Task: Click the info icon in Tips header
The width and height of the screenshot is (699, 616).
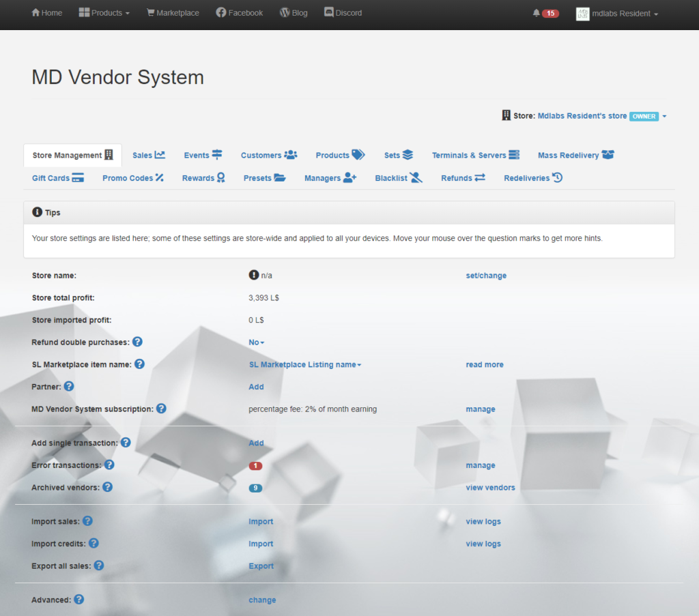Action: (37, 212)
